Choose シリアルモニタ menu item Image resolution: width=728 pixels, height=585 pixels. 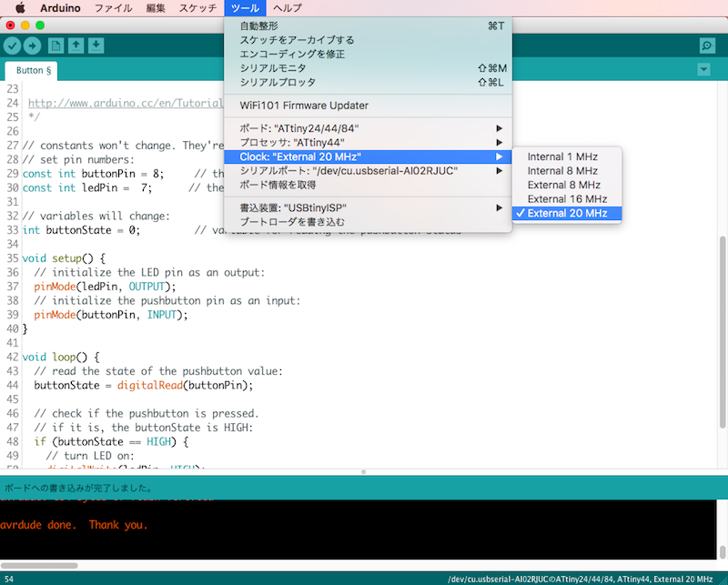point(368,68)
